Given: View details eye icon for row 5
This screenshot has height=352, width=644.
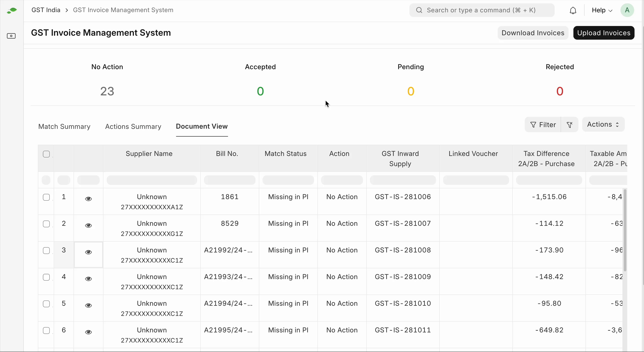Looking at the screenshot, I should click(88, 306).
